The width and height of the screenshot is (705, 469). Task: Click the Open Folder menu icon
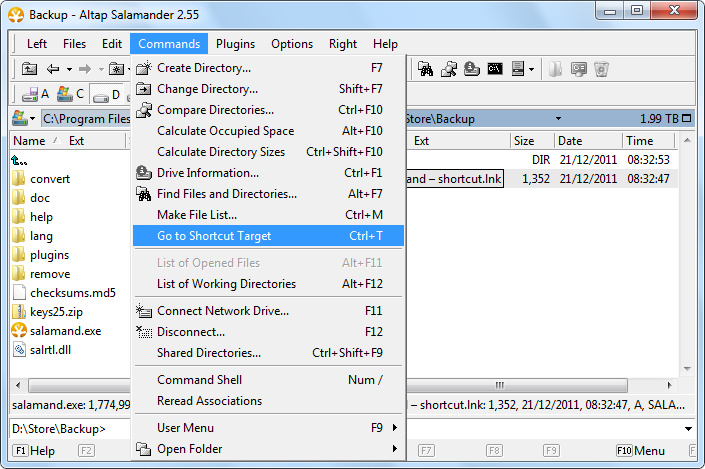pyautogui.click(x=144, y=449)
